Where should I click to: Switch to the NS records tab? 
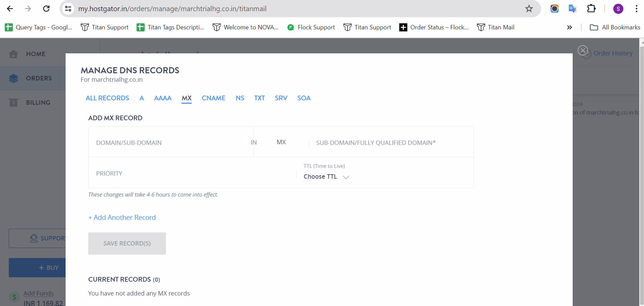tap(240, 98)
